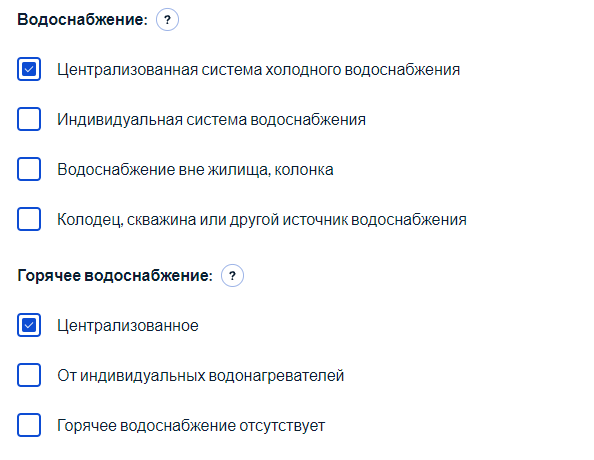Image resolution: width=594 pixels, height=460 pixels.
Task: Click the Водоснабжение вне жилища, колонка label
Action: tap(195, 170)
